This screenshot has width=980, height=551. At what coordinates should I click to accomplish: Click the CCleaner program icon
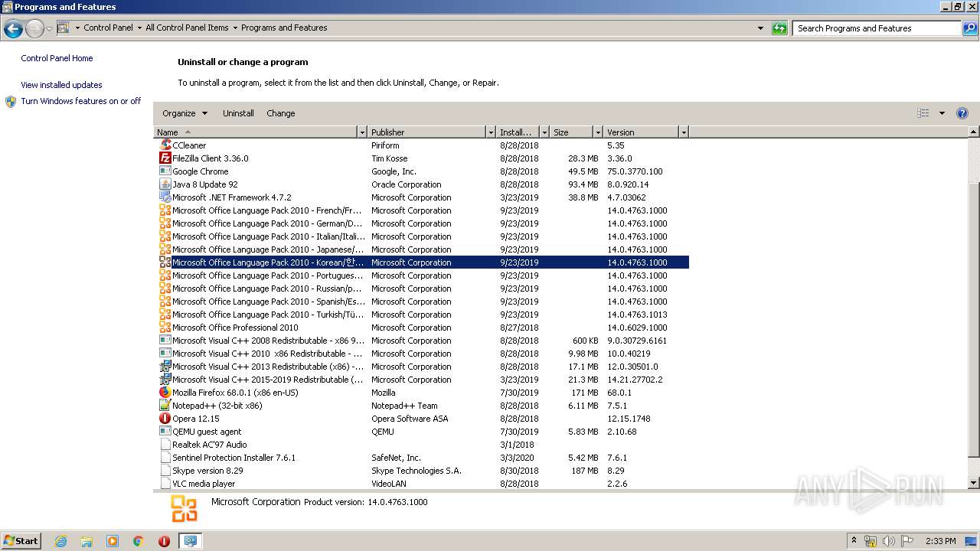pyautogui.click(x=165, y=145)
